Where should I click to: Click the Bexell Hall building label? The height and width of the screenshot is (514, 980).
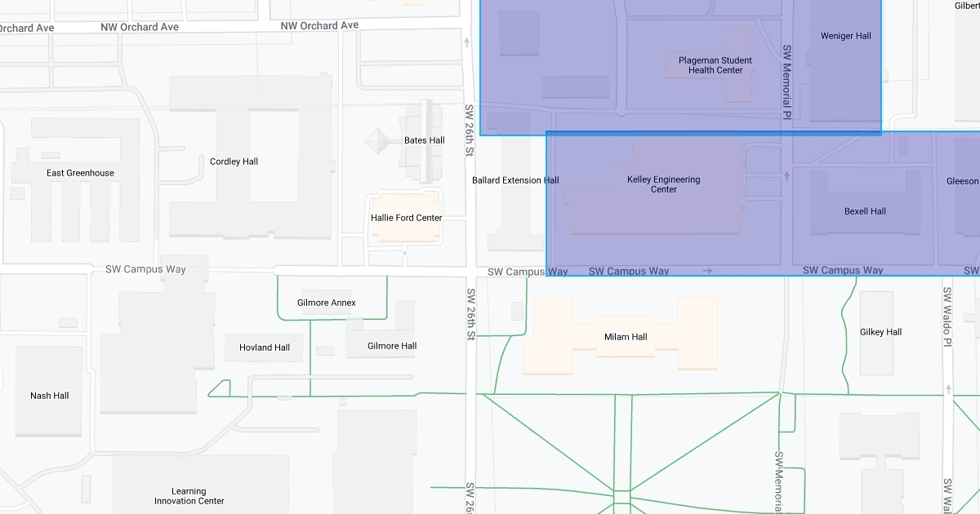point(865,211)
